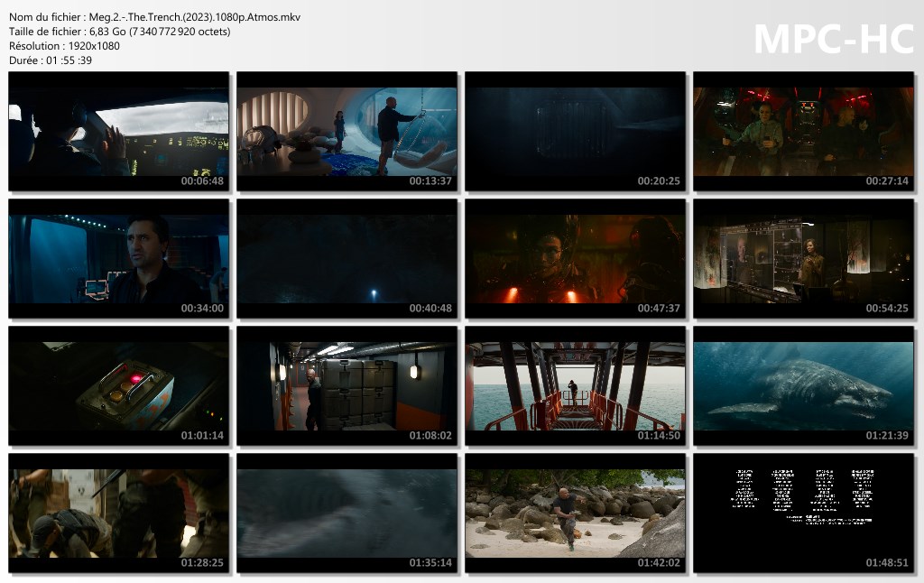This screenshot has height=583, width=924.
Task: Select the thumbnail timestamped 00:34:00
Action: click(x=118, y=258)
